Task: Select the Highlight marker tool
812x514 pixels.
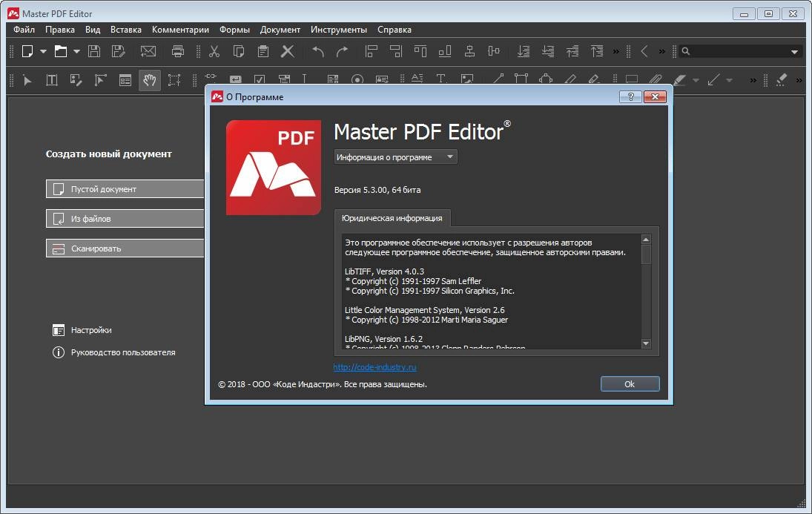Action: [679, 80]
